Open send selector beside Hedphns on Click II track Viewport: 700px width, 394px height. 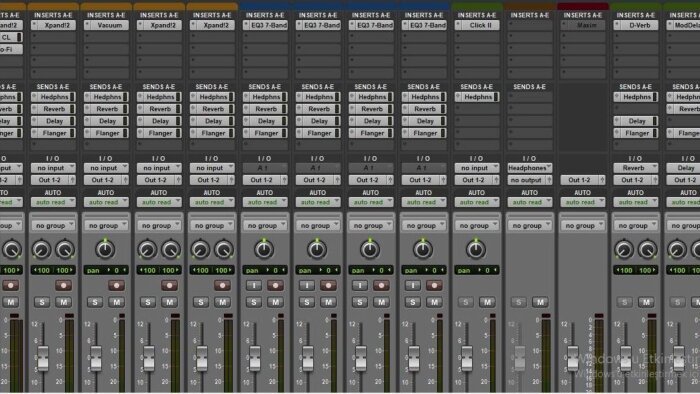click(x=458, y=97)
